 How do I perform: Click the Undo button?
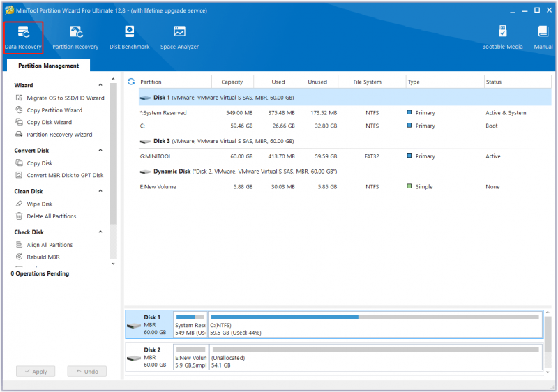86,371
